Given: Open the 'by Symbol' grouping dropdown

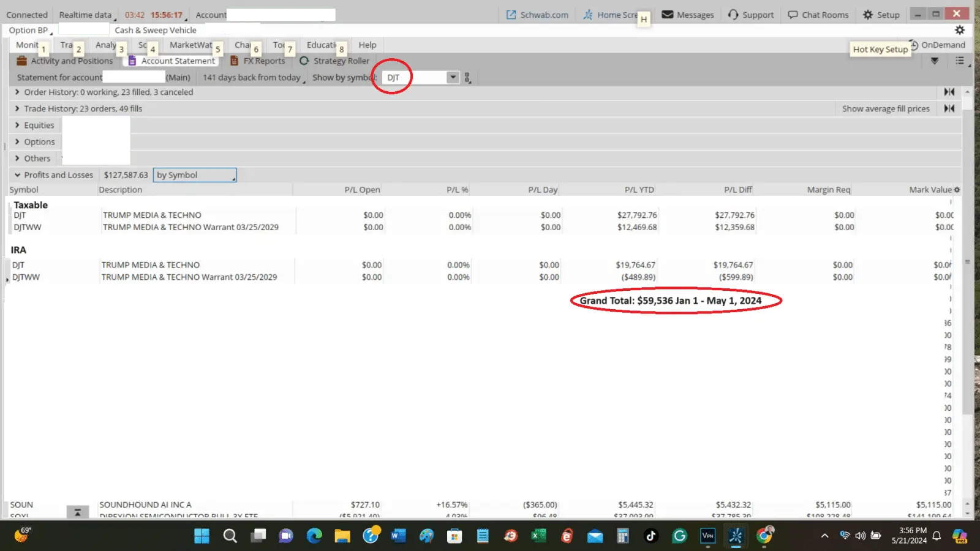Looking at the screenshot, I should 195,175.
